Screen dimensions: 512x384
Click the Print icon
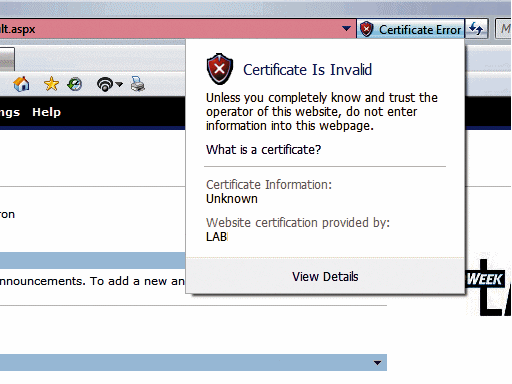click(138, 84)
